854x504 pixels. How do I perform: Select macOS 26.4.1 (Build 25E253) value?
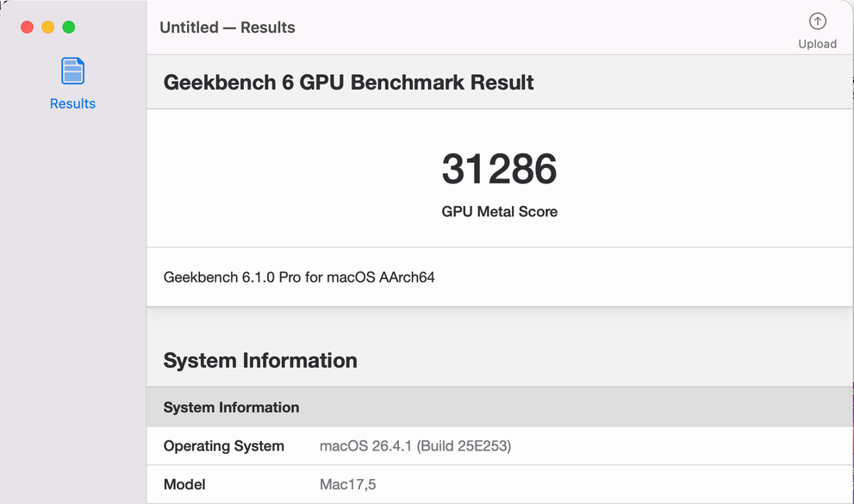point(415,445)
